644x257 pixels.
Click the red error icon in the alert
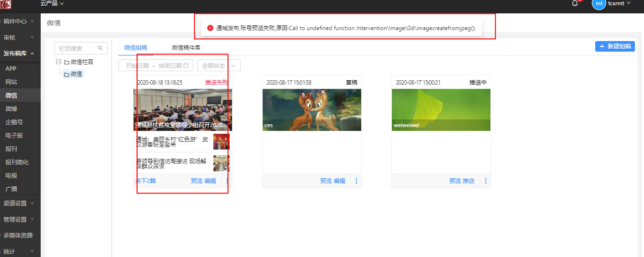tap(210, 28)
